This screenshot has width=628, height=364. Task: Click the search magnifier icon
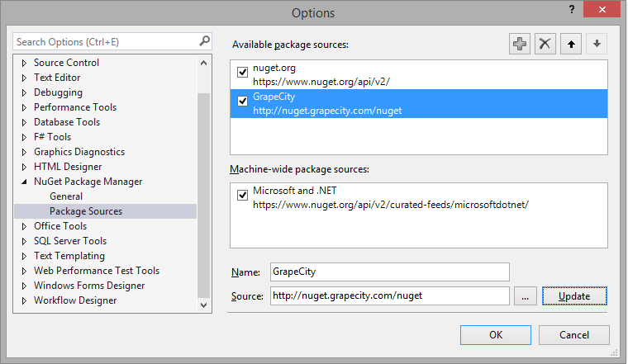[x=204, y=40]
